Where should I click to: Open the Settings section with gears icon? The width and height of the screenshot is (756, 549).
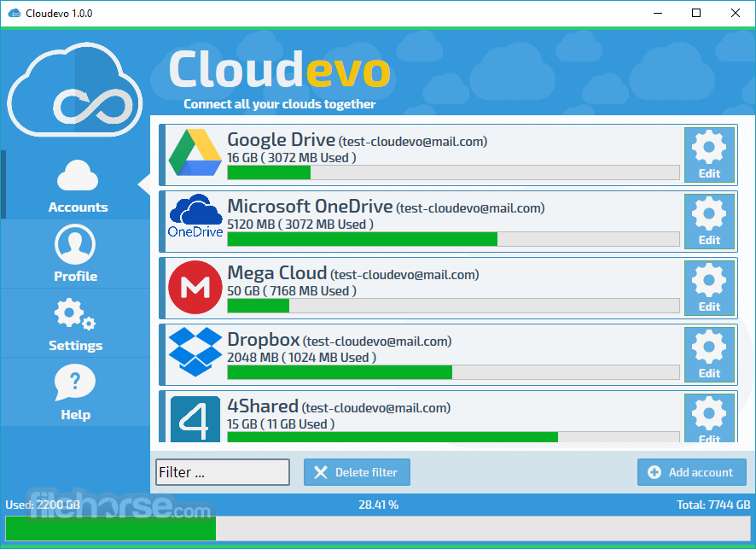[x=75, y=324]
